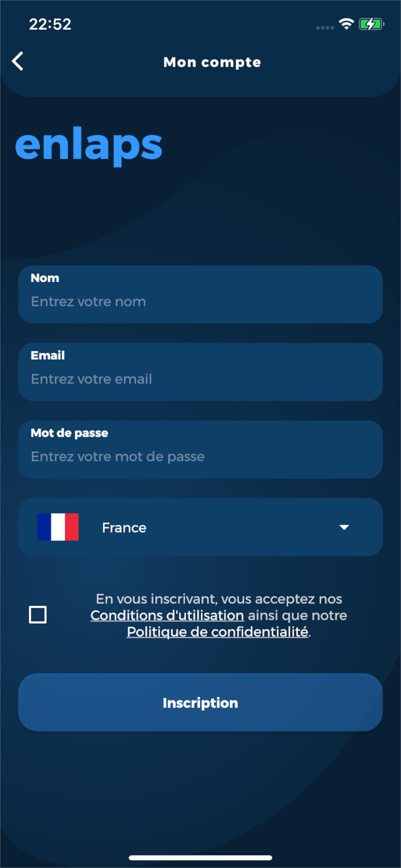Tap the Mon compte header title
401x868 pixels.
coord(212,62)
